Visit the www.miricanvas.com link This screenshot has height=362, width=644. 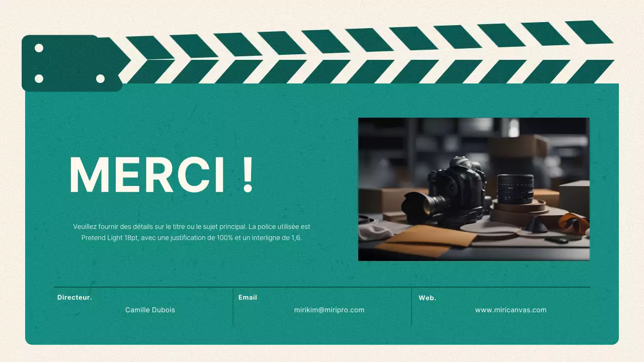pyautogui.click(x=511, y=310)
